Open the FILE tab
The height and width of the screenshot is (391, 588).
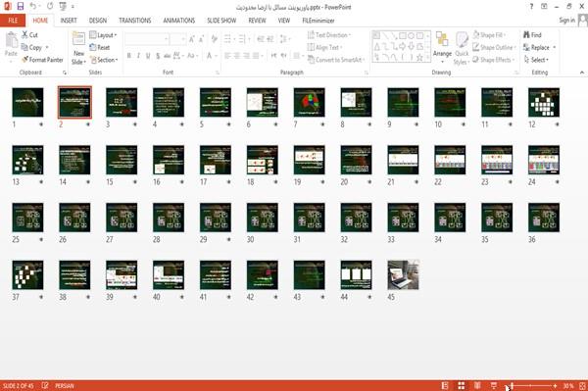[13, 21]
